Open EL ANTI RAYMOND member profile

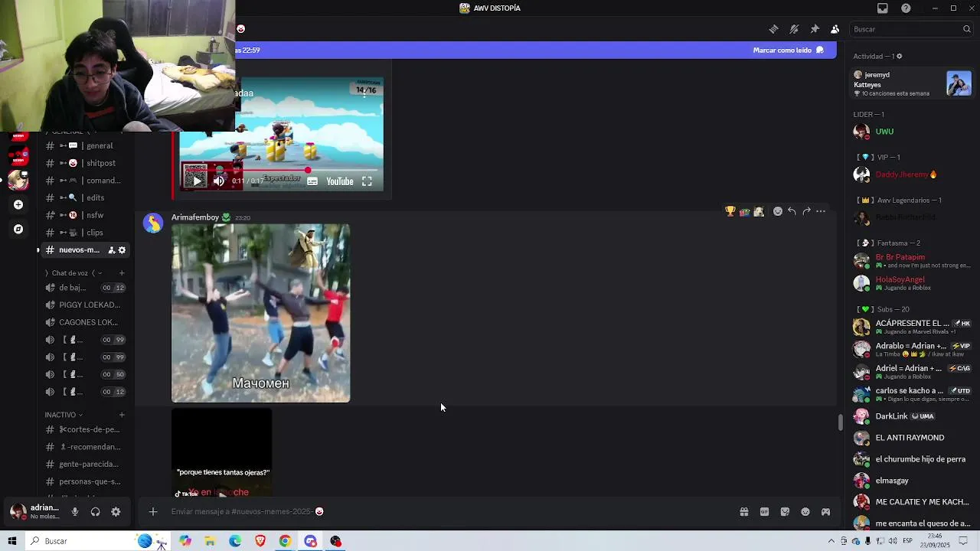point(911,438)
